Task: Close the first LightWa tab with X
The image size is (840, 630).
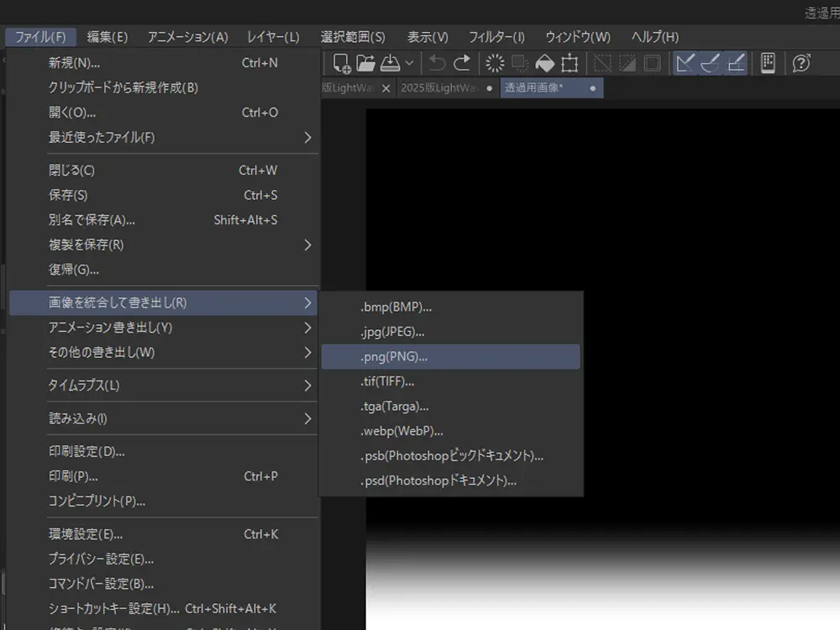Action: (386, 88)
